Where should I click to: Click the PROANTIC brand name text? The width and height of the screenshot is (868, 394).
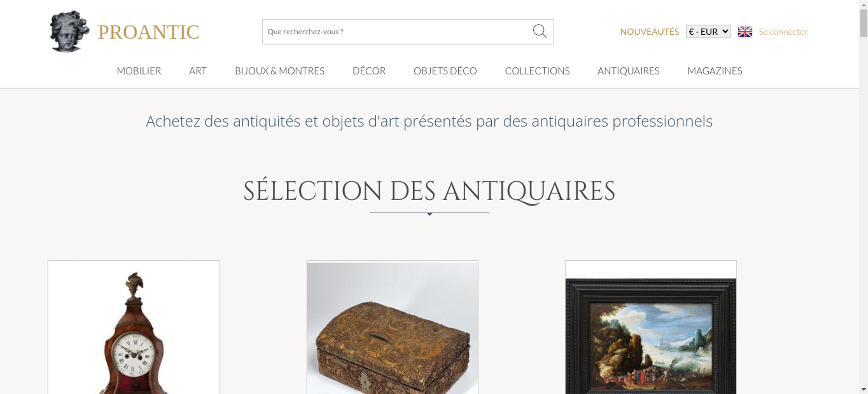[x=148, y=32]
